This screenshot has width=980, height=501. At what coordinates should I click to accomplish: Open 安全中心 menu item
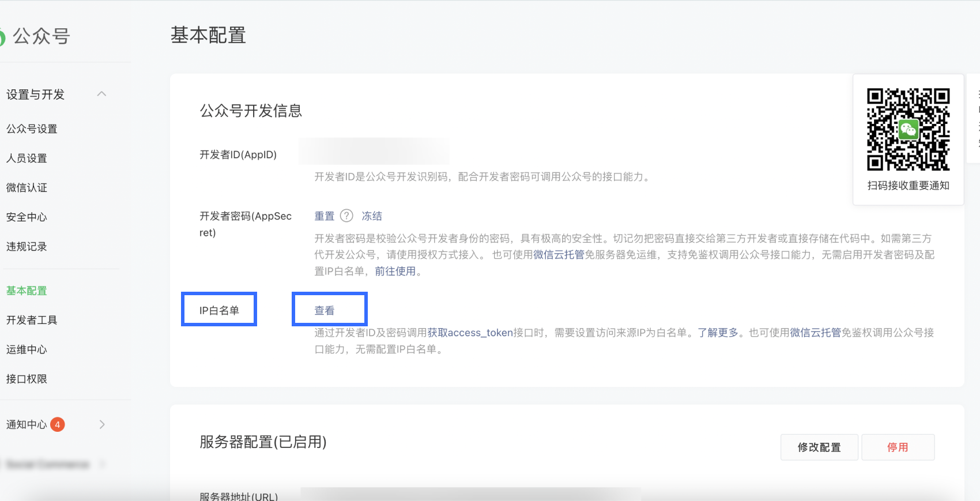pos(27,217)
